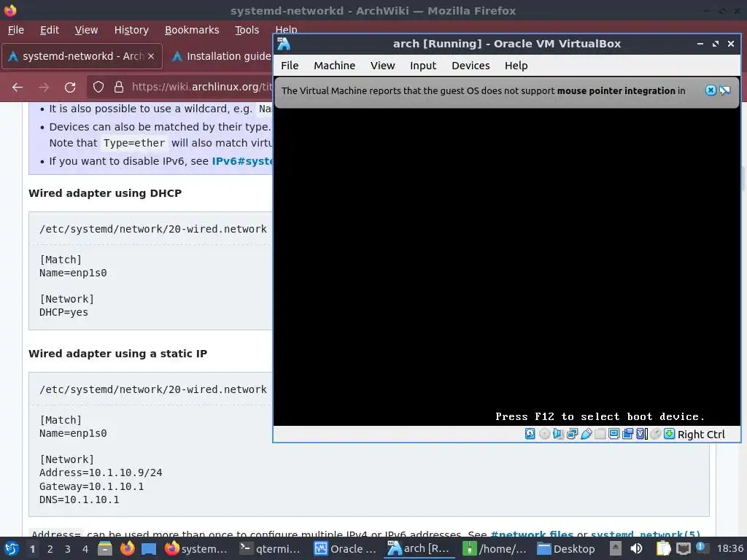Click Firefox back arrow button
Viewport: 747px width, 560px height.
point(18,87)
